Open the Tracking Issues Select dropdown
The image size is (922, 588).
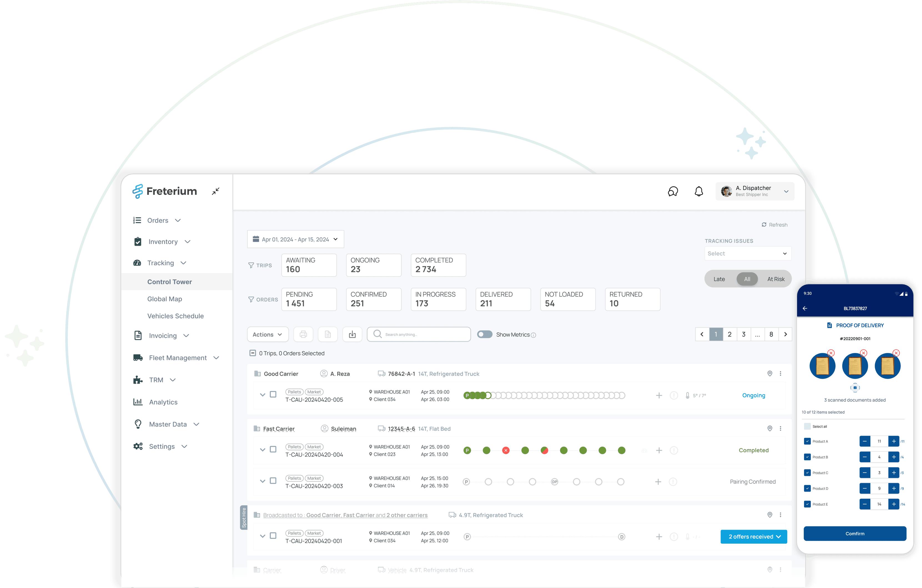(x=747, y=253)
